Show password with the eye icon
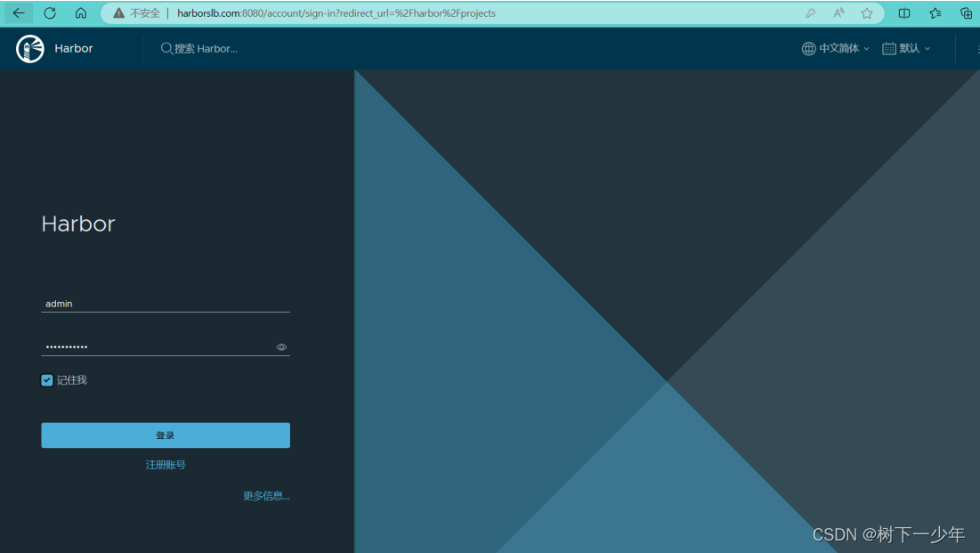Image resolution: width=980 pixels, height=553 pixels. 281,346
